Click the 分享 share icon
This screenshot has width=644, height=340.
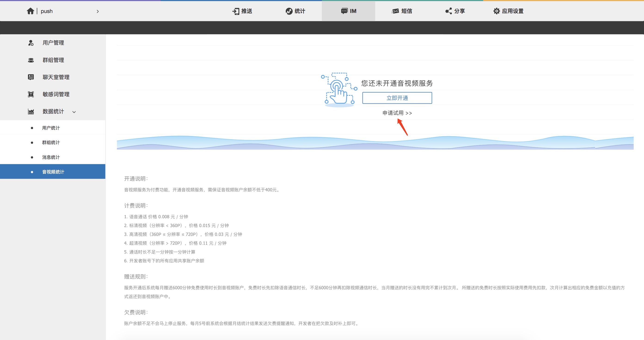[x=448, y=11]
